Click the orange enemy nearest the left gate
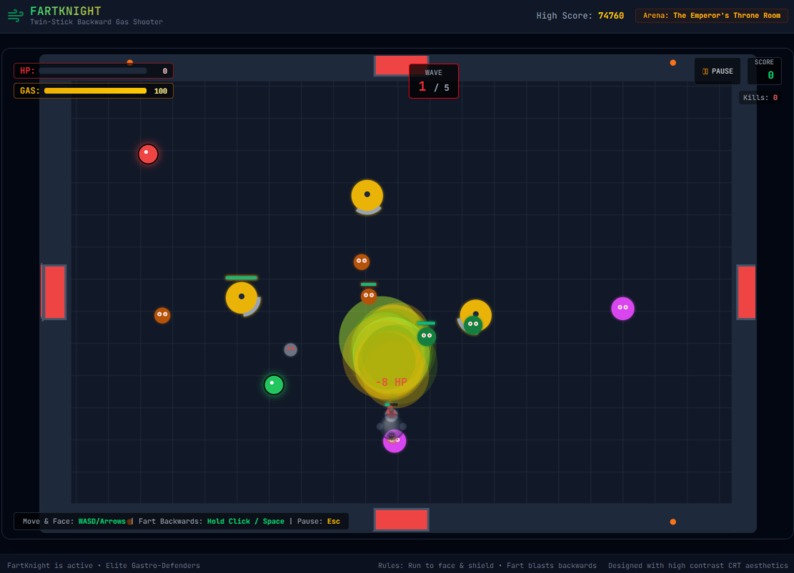The image size is (794, 573). click(162, 315)
